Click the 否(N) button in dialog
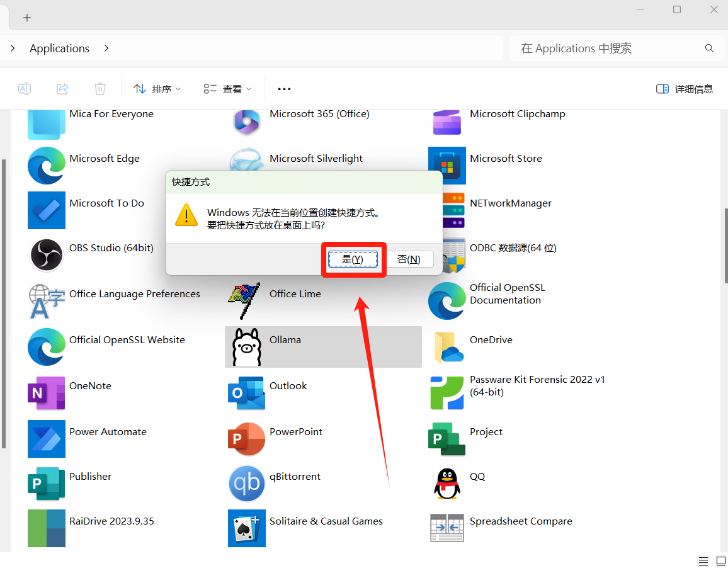The image size is (728, 568). pyautogui.click(x=409, y=259)
